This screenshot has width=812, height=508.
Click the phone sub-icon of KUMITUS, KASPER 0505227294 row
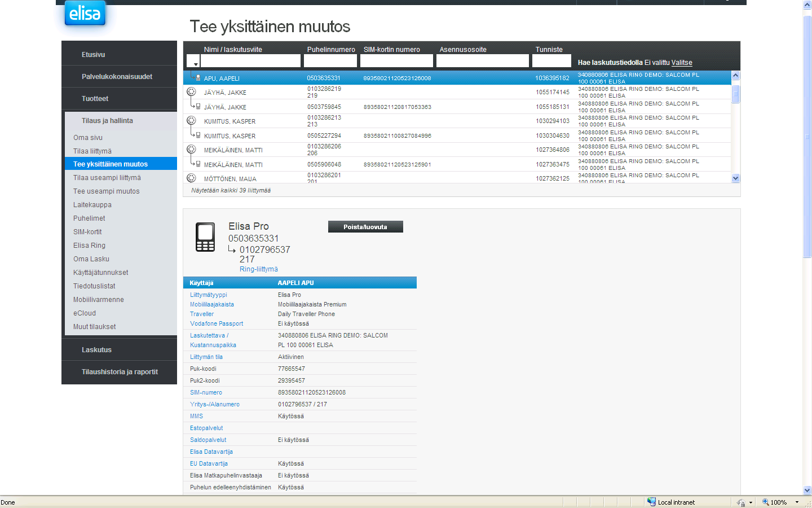click(x=198, y=135)
